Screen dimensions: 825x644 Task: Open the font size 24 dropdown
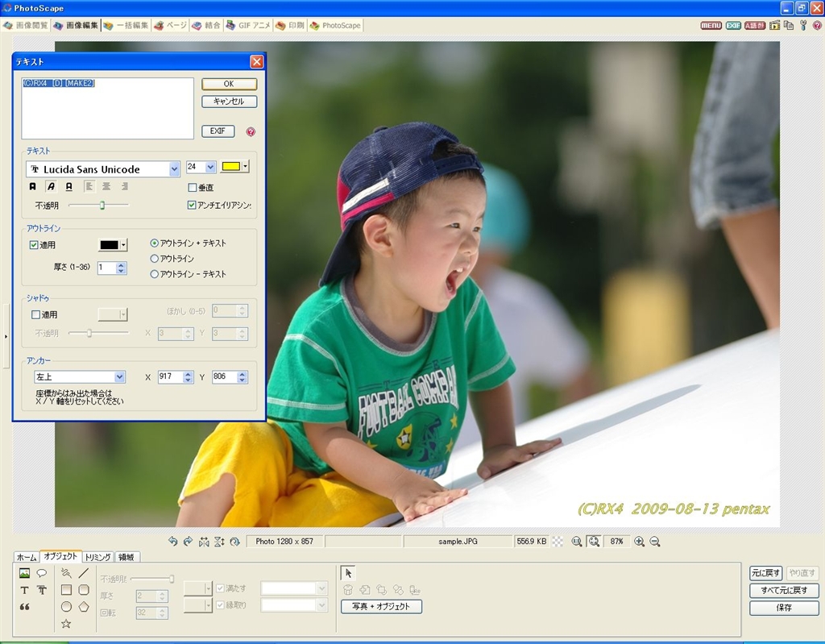[210, 167]
